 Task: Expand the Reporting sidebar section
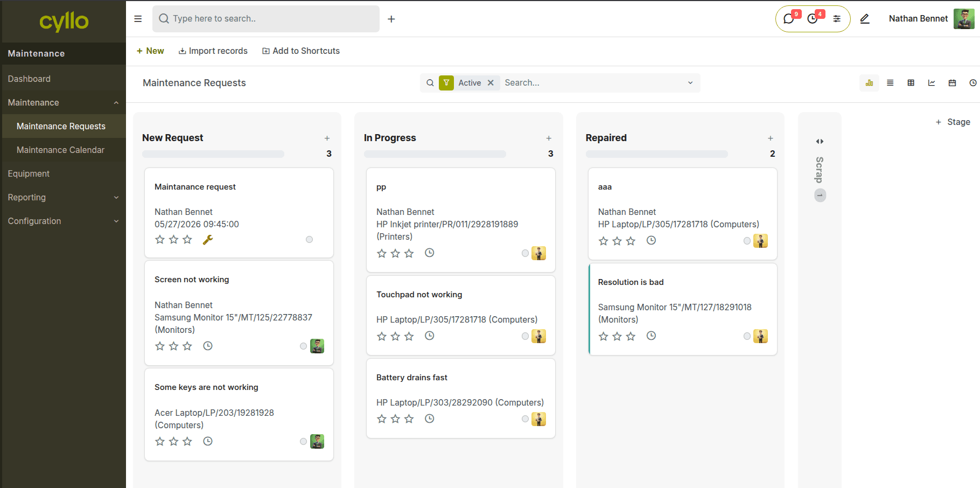63,197
